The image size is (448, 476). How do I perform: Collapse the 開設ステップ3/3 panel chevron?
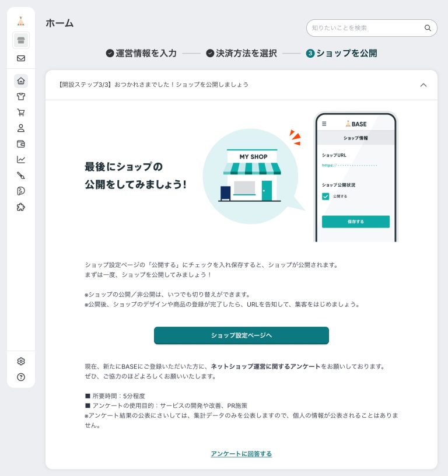(x=423, y=85)
